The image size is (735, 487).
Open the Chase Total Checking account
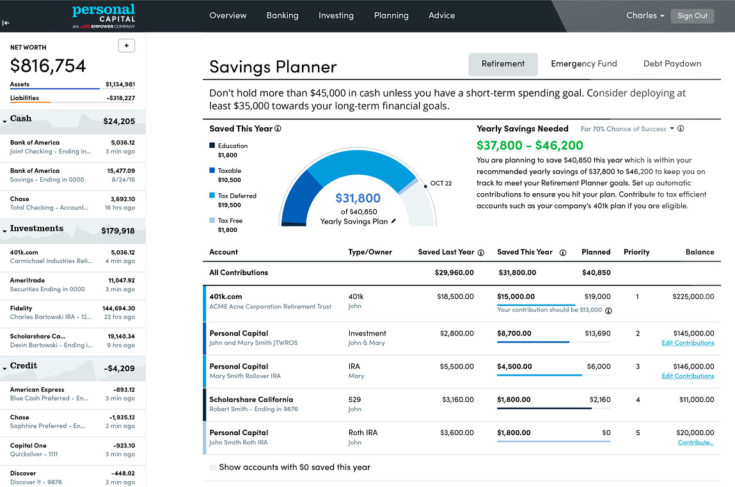coord(73,203)
